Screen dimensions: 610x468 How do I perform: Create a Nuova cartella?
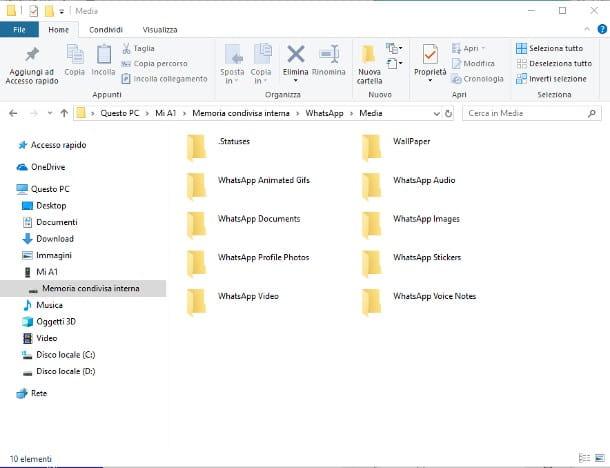point(369,65)
